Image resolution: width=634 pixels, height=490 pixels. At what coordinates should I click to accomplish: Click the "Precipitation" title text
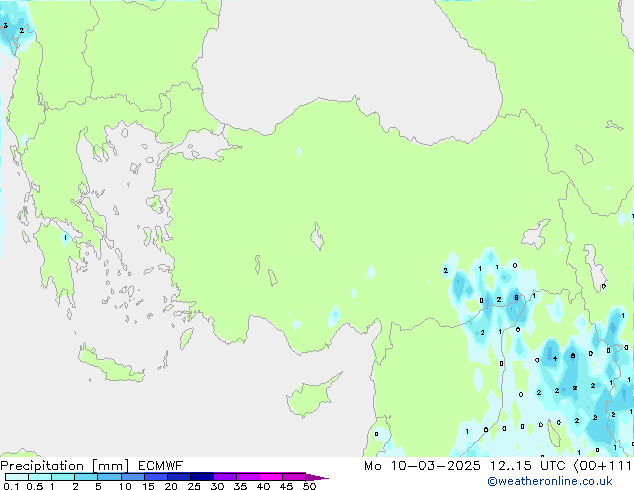[x=42, y=466]
